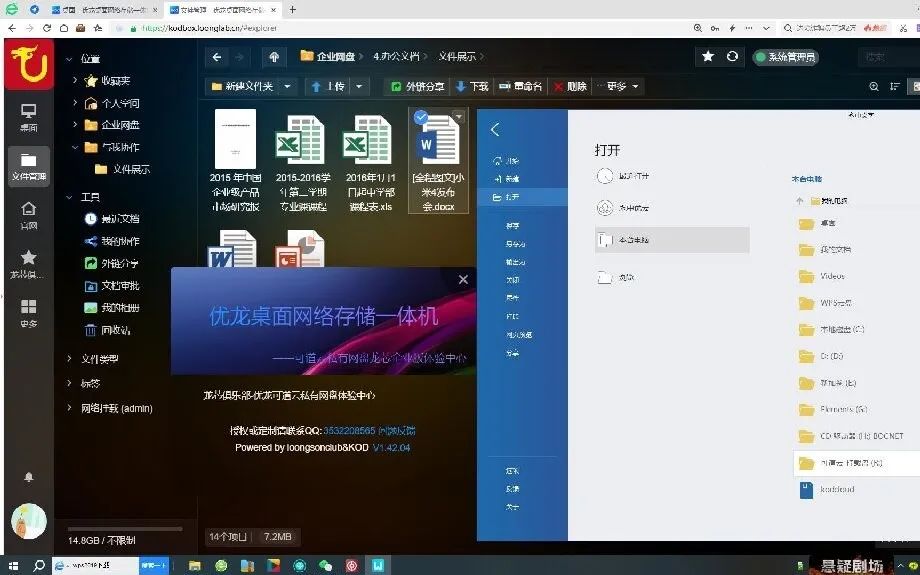Open 新建文件夹 dropdown arrow
The height and width of the screenshot is (575, 920).
(288, 87)
